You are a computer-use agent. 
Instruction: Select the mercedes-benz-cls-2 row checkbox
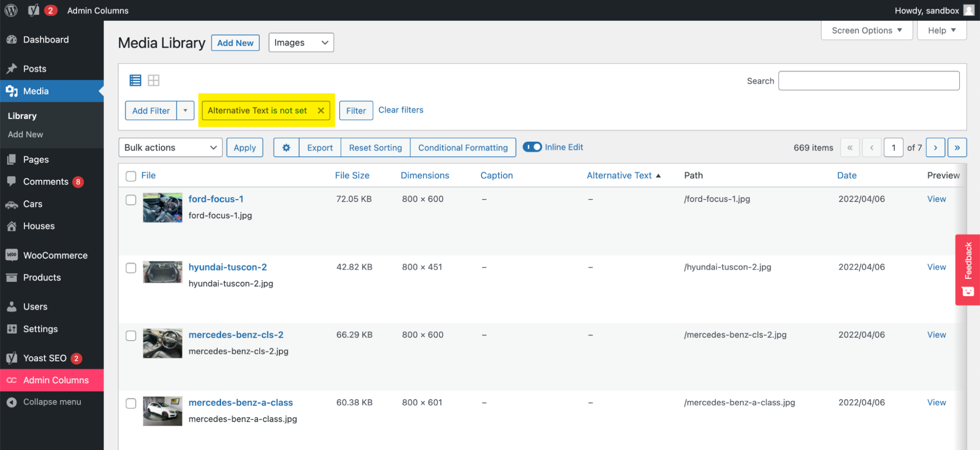(x=131, y=335)
